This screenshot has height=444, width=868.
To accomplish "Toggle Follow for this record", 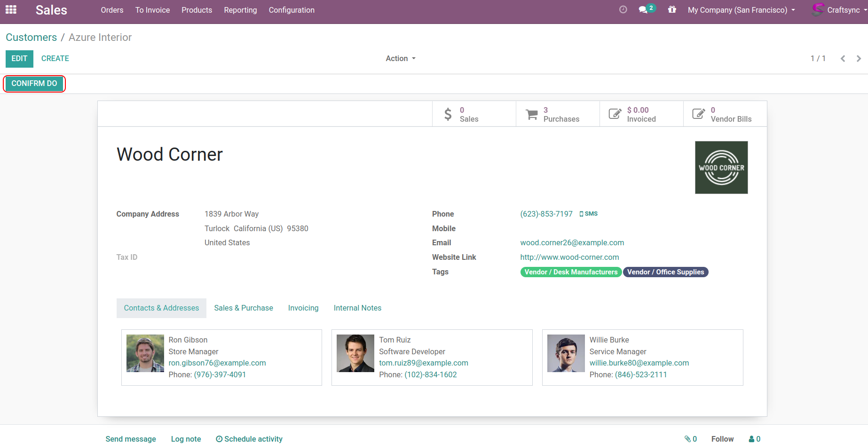I will (722, 439).
